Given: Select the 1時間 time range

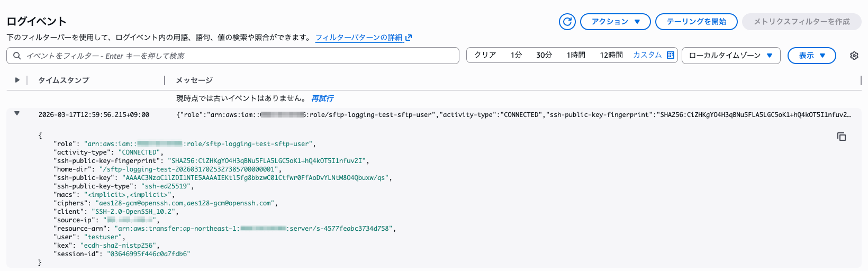Looking at the screenshot, I should (575, 55).
